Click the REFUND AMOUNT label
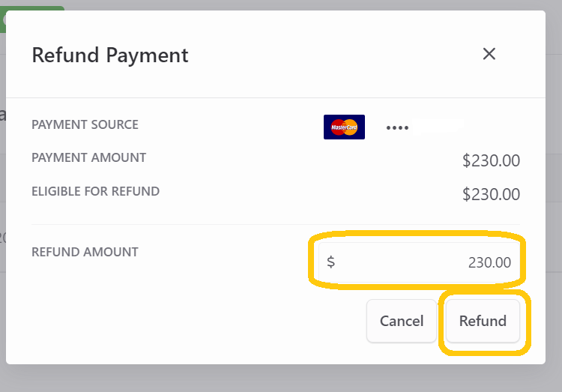The height and width of the screenshot is (392, 562). 85,252
